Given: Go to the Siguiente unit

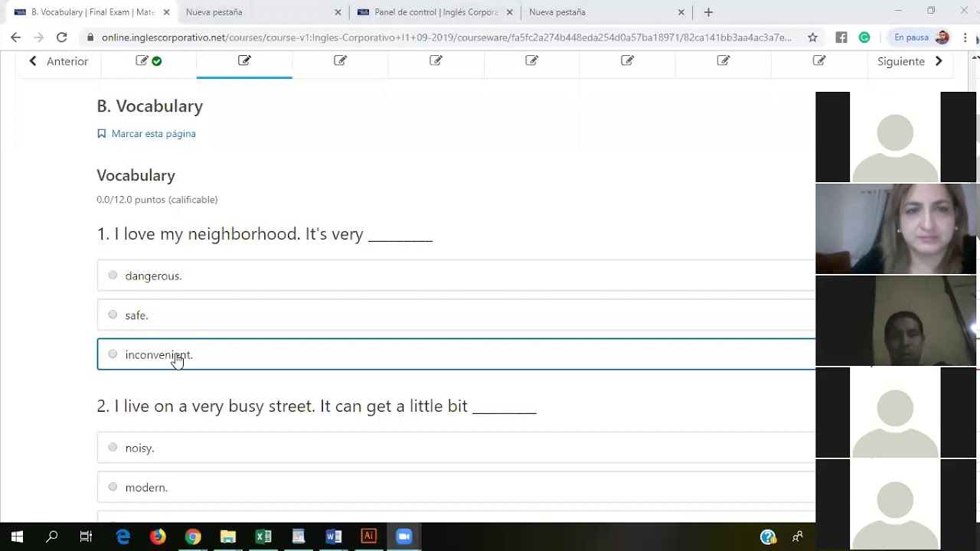Looking at the screenshot, I should [x=910, y=61].
